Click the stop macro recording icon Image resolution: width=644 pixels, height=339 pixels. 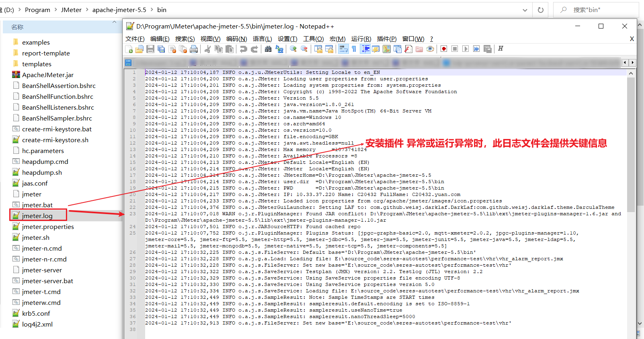(455, 49)
